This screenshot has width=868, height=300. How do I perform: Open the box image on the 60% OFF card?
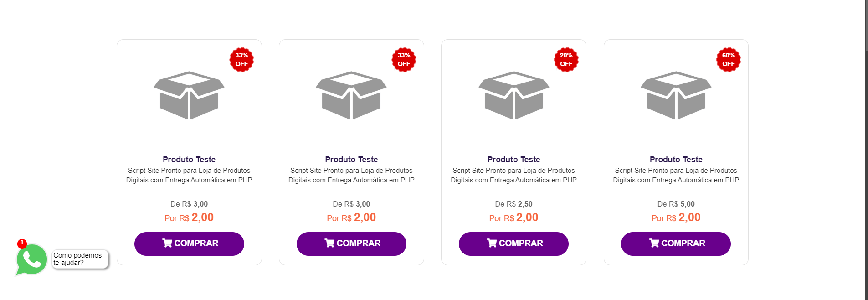tap(676, 95)
